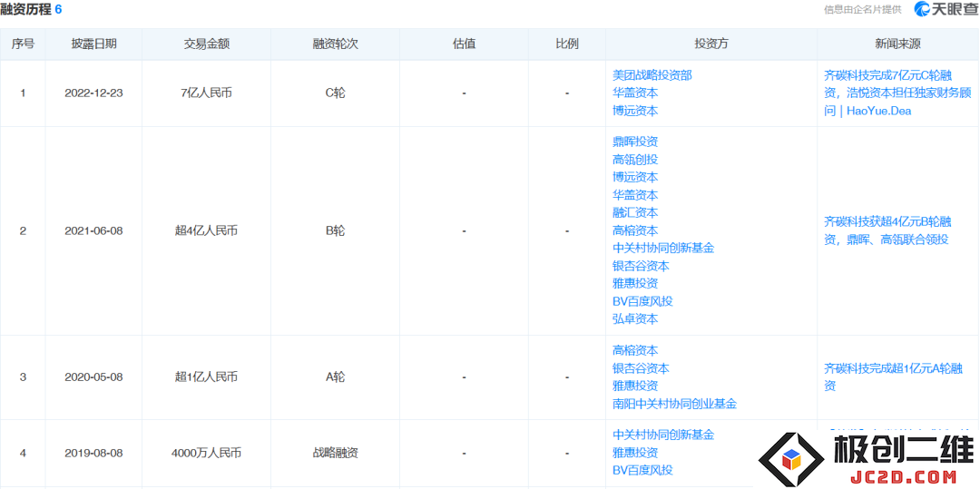980x489 pixels.
Task: Click the 投资方 column header
Action: point(711,44)
